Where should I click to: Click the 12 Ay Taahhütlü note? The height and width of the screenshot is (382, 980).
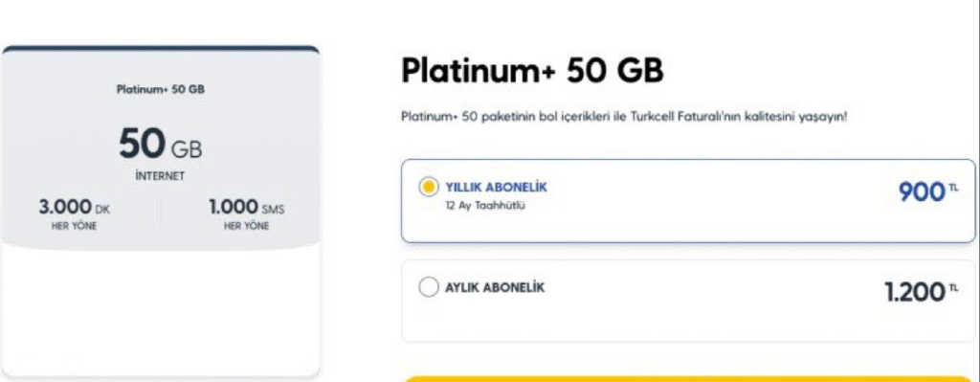[x=485, y=206]
